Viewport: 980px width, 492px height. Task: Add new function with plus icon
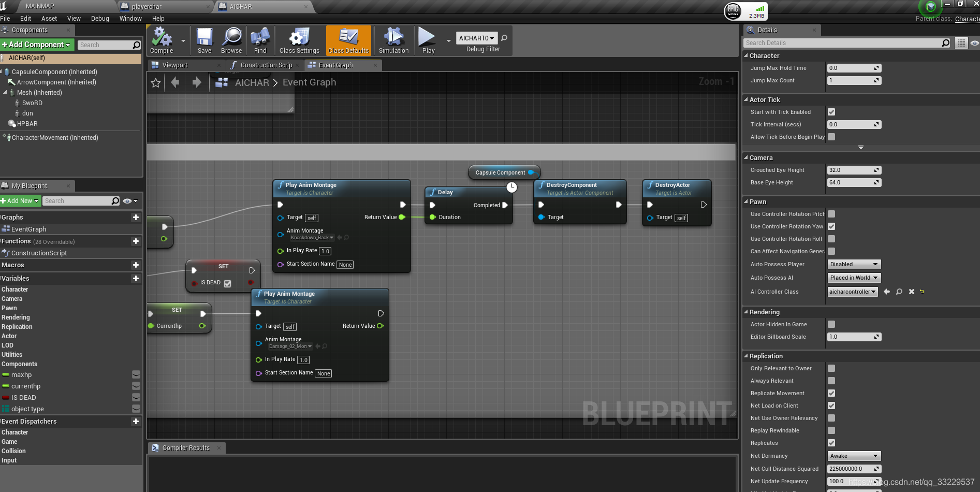(136, 241)
